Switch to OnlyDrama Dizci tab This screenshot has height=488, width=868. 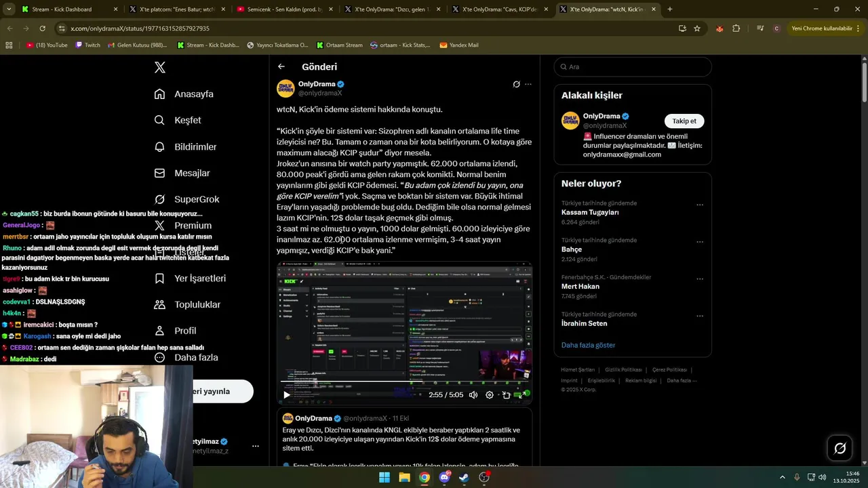[393, 9]
